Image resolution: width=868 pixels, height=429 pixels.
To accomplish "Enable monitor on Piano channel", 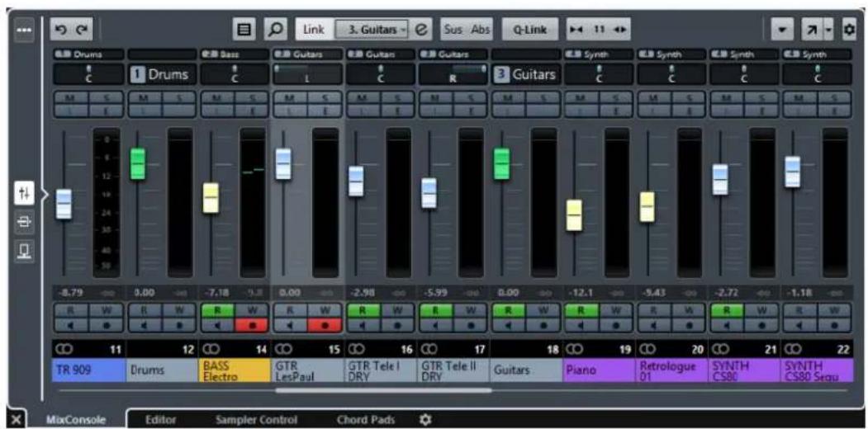I will (581, 326).
